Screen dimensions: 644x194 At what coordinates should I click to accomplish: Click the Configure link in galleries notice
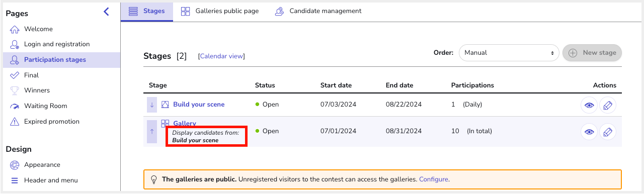[x=433, y=179]
